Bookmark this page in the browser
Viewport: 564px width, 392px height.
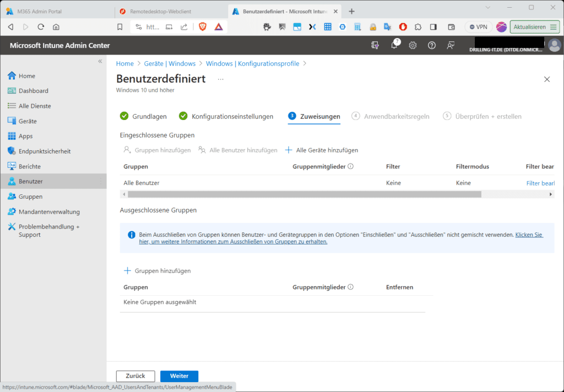tap(120, 27)
